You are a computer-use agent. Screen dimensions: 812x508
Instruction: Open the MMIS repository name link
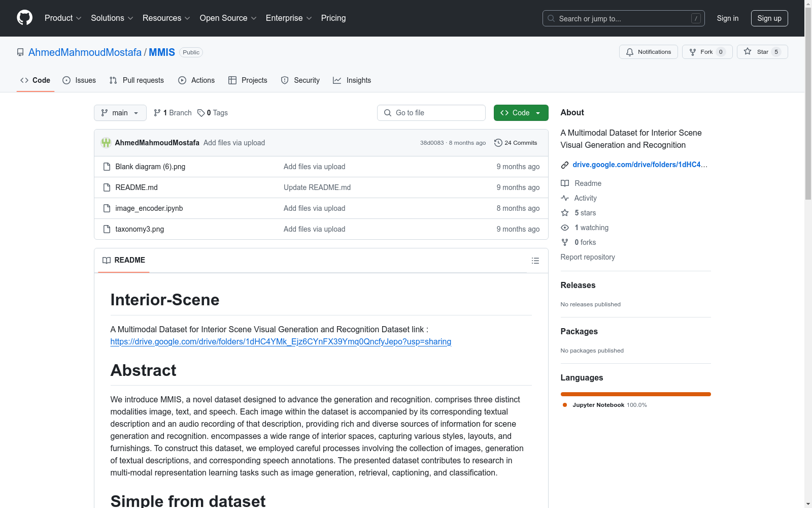coord(162,52)
